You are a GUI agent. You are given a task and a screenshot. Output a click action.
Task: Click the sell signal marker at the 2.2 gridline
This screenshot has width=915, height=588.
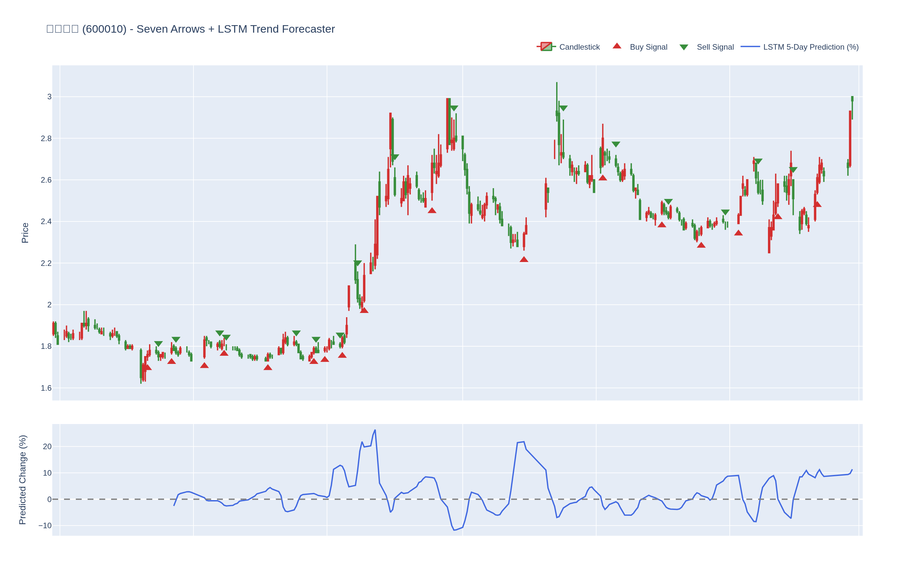pyautogui.click(x=358, y=263)
